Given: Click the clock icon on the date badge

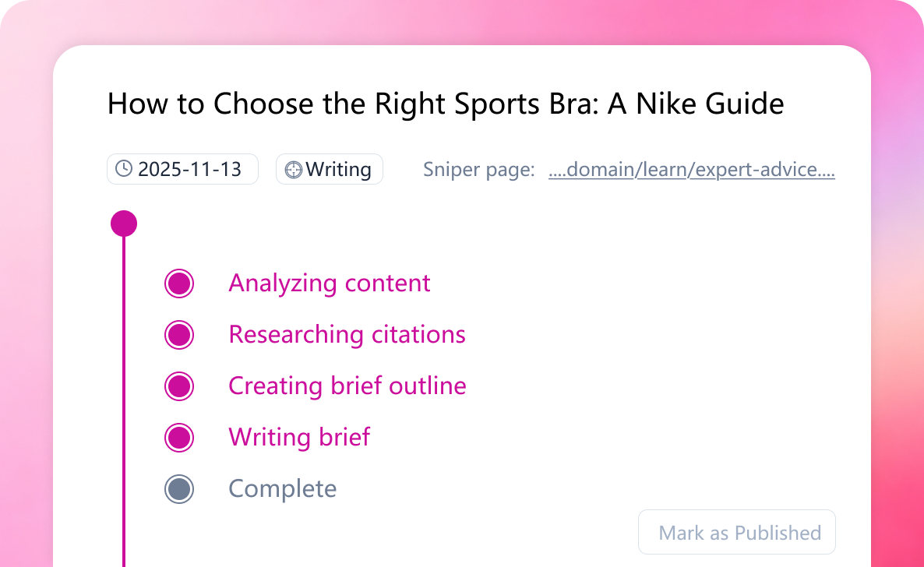Looking at the screenshot, I should tap(125, 169).
